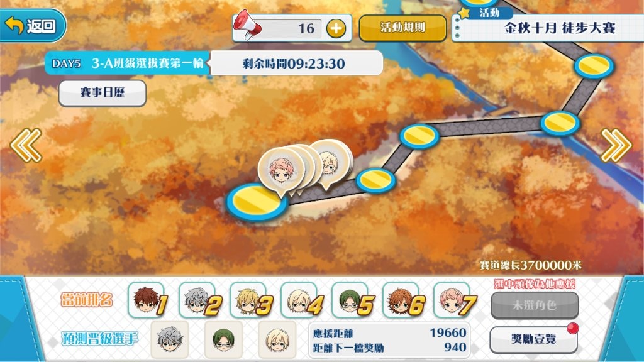Screen dimensions: 644x362
Task: Tap the 返回 back button
Action: coord(32,26)
